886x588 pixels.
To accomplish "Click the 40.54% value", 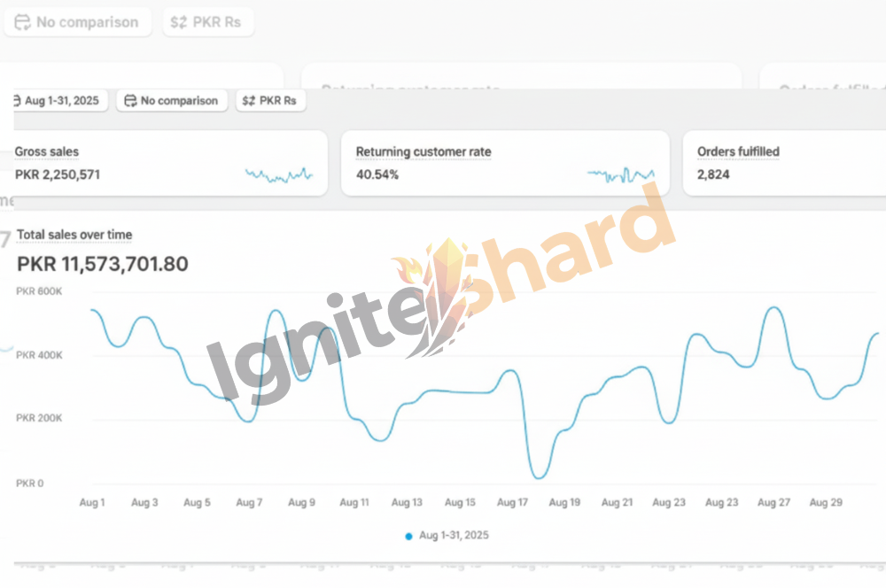I will (x=377, y=174).
